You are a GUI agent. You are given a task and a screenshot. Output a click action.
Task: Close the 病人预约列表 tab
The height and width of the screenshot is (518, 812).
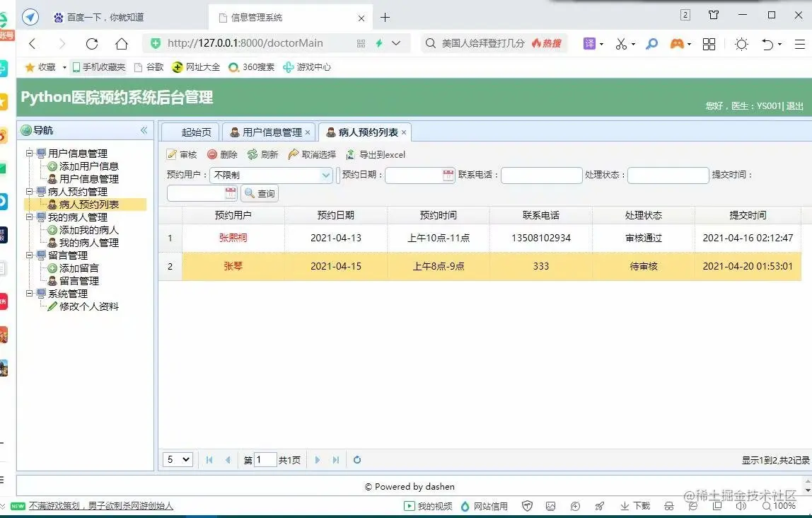point(404,132)
